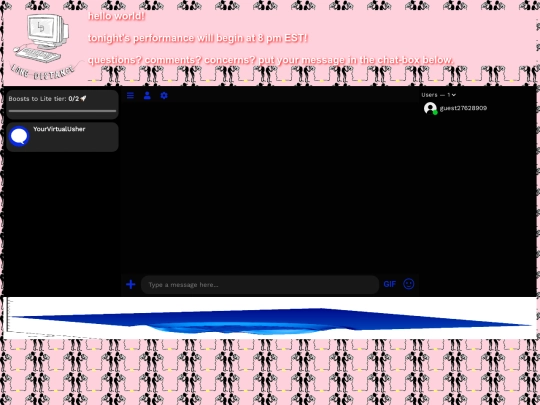
Task: Click the Boosts to Lite tier rocket icon
Action: click(x=83, y=98)
